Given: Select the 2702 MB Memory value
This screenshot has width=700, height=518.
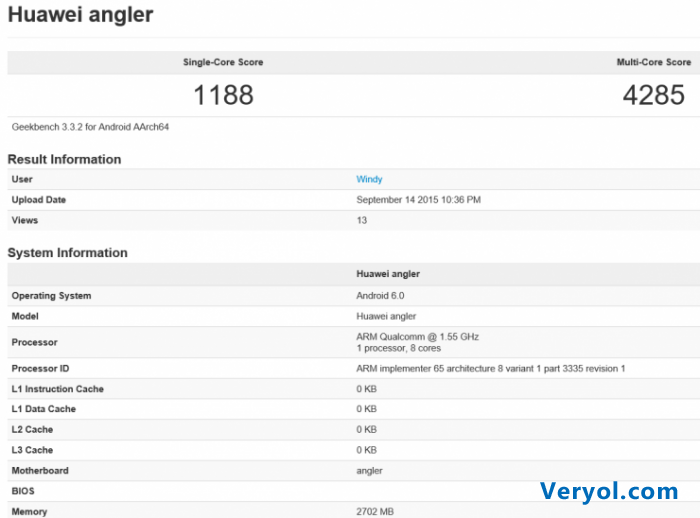Looking at the screenshot, I should coord(375,512).
